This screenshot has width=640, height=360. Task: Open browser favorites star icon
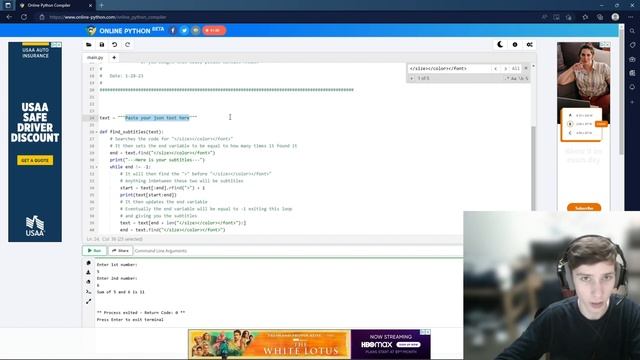click(585, 17)
